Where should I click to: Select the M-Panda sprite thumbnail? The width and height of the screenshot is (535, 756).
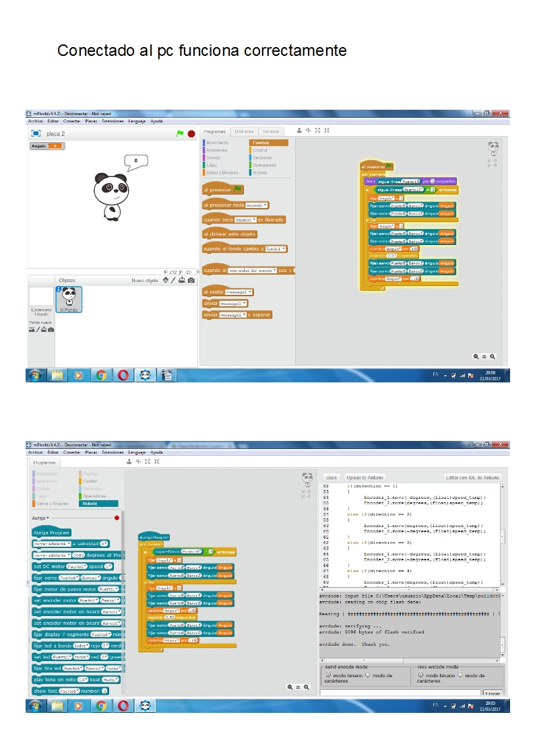(69, 300)
